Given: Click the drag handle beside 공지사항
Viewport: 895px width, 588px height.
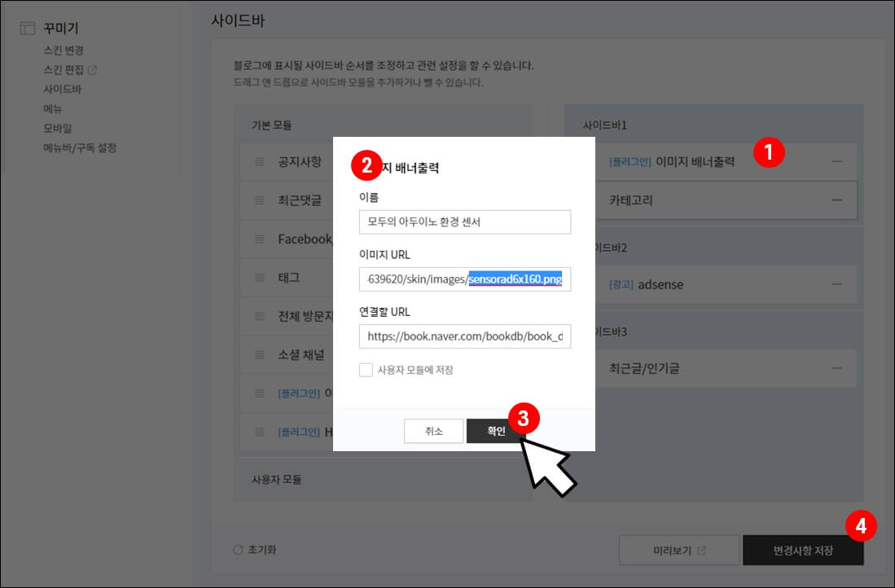Looking at the screenshot, I should 260,161.
